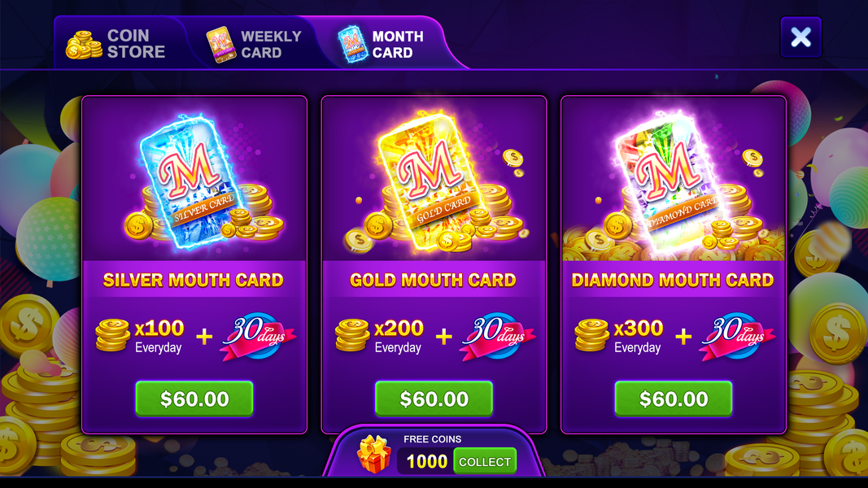The image size is (868, 488).
Task: Buy the Diamond Mouth Card for $60.00
Action: pos(673,399)
